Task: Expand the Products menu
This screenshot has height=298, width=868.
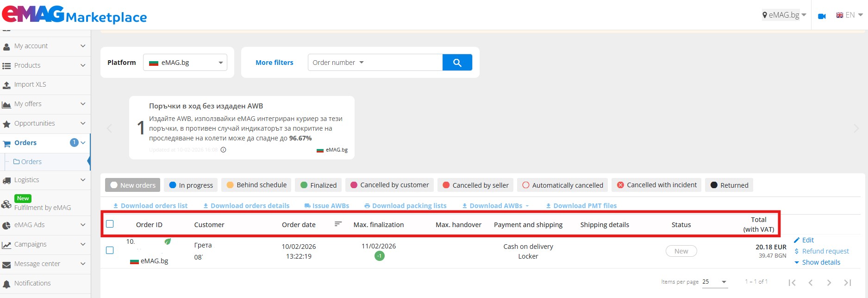Action: point(83,65)
